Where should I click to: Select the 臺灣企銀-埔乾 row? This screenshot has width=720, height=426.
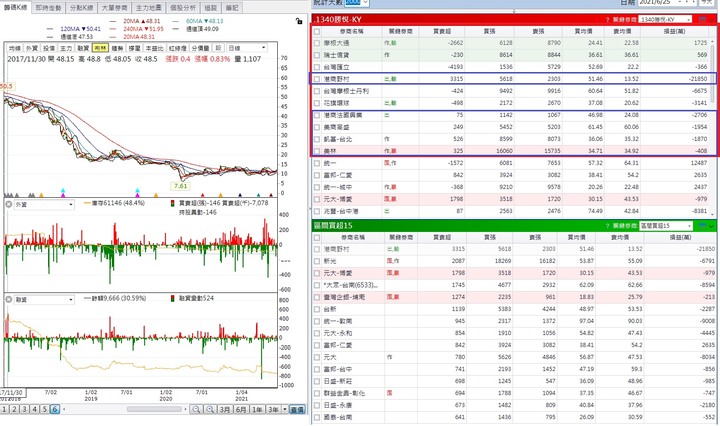(513, 297)
